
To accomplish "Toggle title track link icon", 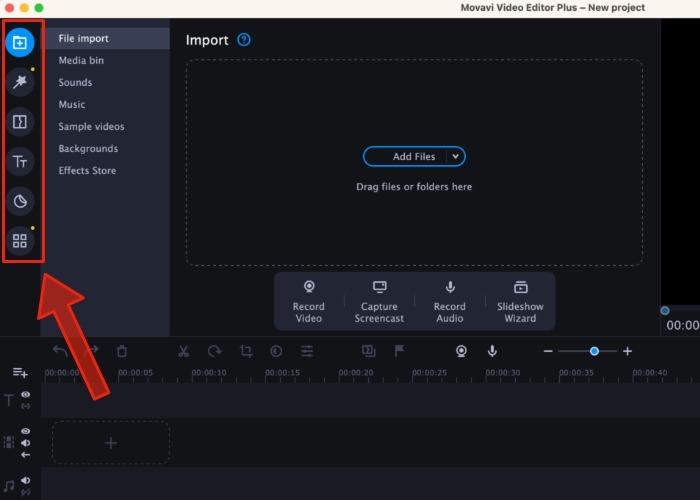I will [x=25, y=406].
